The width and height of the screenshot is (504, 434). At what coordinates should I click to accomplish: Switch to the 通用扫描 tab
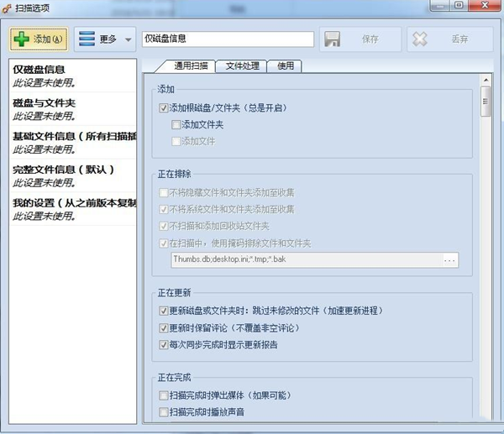191,66
